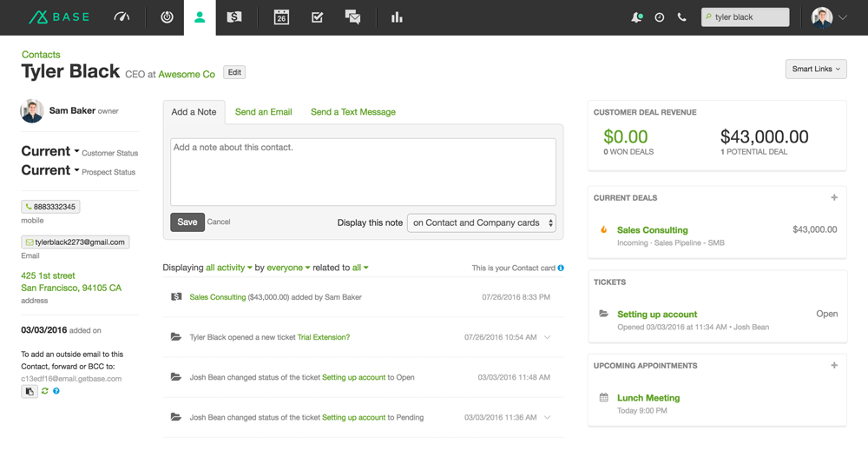Open Sales Consulting link in activity feed
Image resolution: width=868 pixels, height=464 pixels.
point(218,297)
